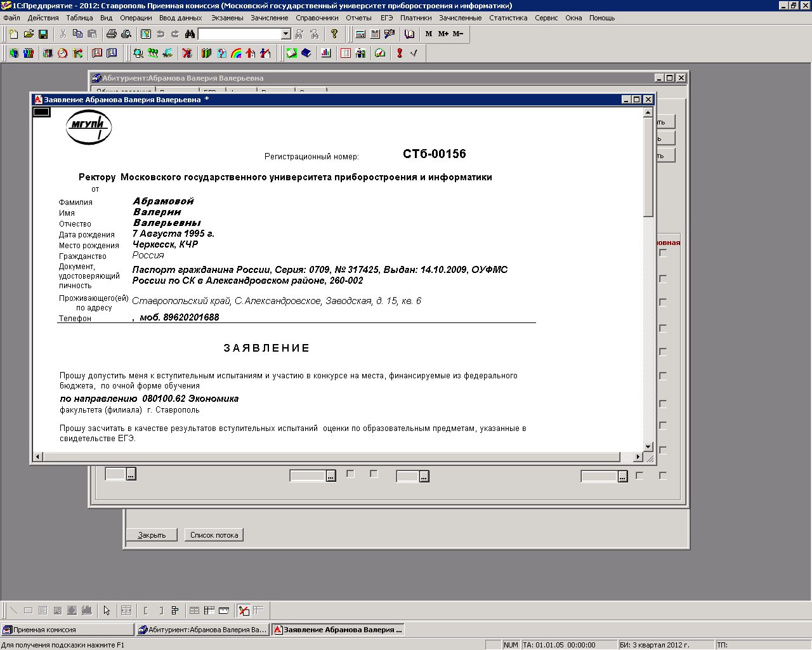Click the Open folder icon
812x650 pixels.
29,34
